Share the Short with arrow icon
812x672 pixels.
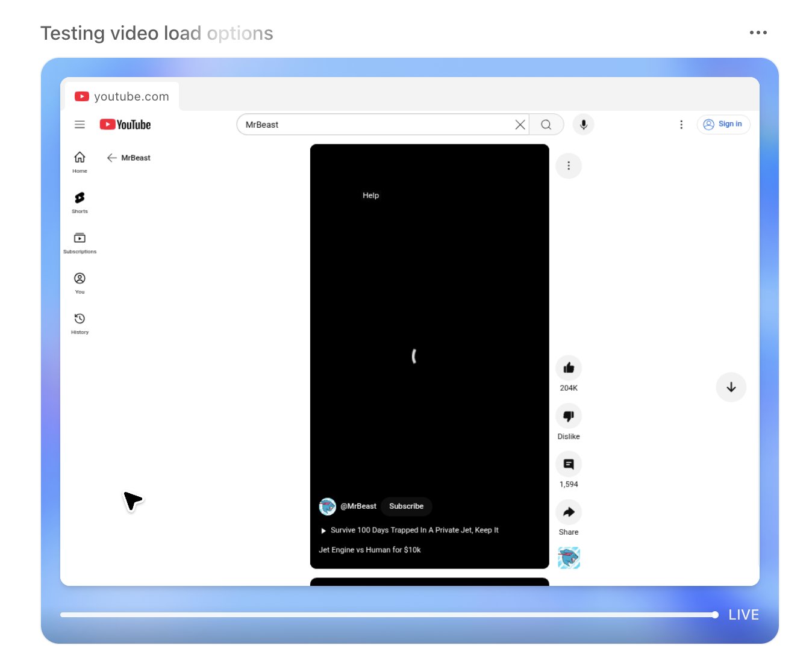point(569,512)
